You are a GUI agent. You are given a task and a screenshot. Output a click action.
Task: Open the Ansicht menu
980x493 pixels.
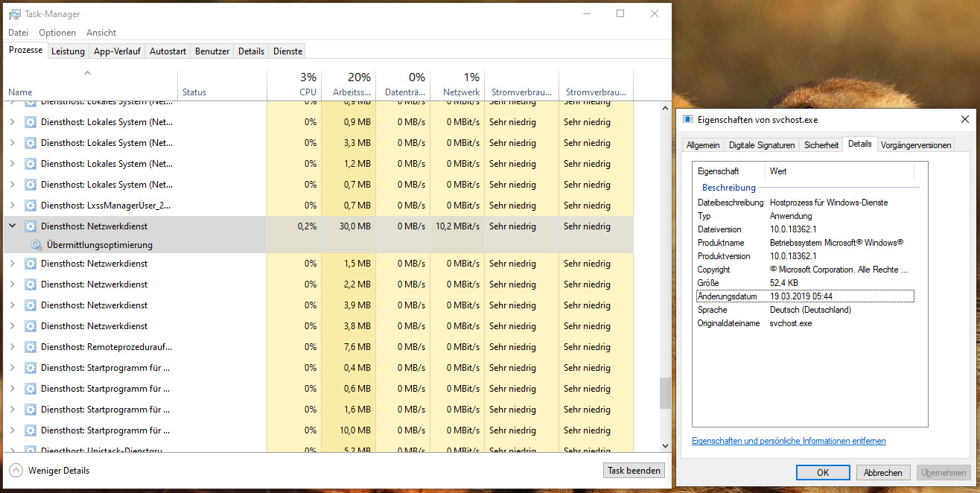(101, 33)
